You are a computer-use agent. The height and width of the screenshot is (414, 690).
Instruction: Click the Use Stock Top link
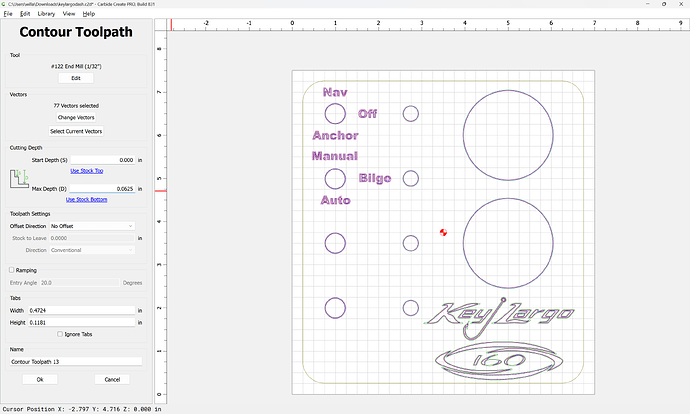click(x=87, y=171)
